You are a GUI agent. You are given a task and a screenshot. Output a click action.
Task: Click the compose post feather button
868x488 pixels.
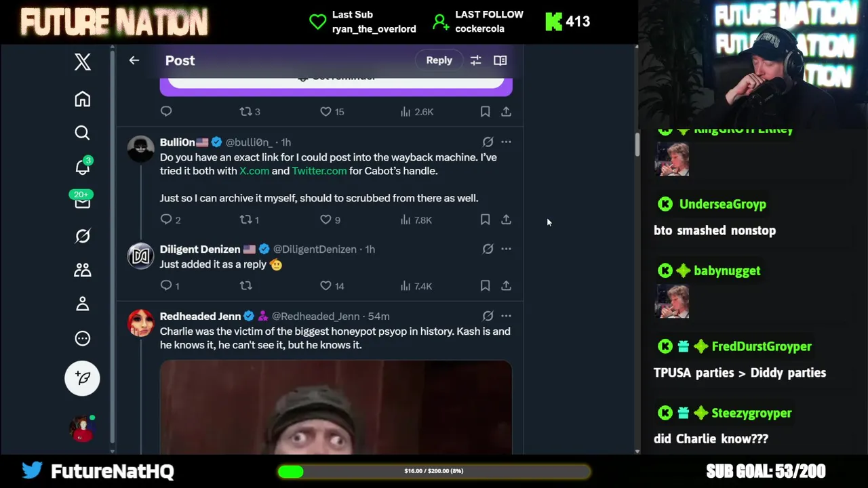click(x=82, y=378)
